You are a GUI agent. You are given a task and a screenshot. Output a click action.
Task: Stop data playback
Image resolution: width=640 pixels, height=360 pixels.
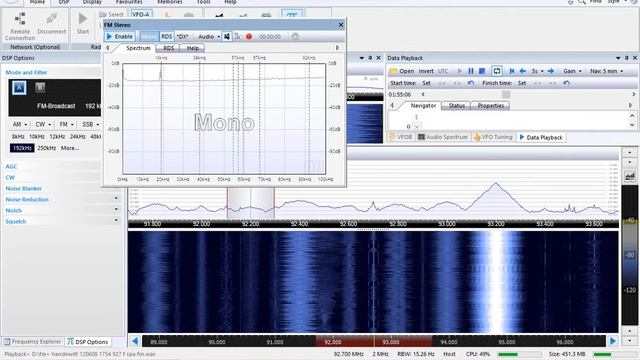coord(482,71)
